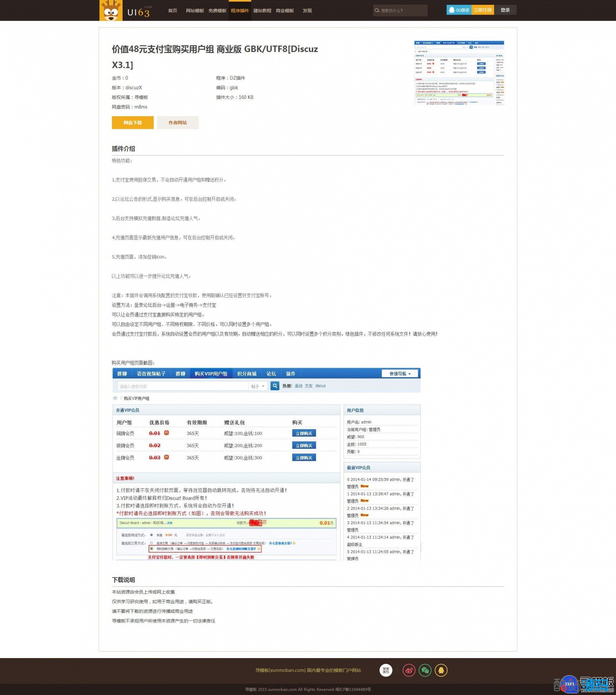
Task: Open the plugin preview thumbnail beside title
Action: click(459, 73)
